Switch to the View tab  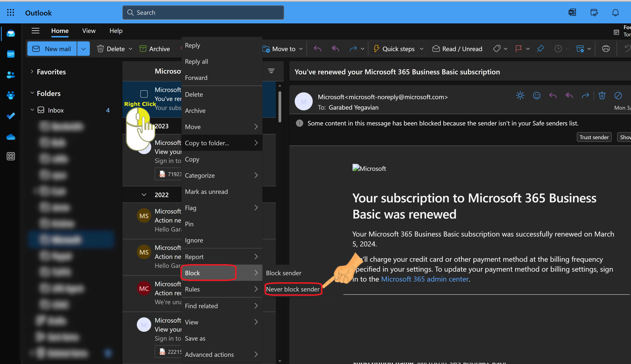click(x=89, y=31)
